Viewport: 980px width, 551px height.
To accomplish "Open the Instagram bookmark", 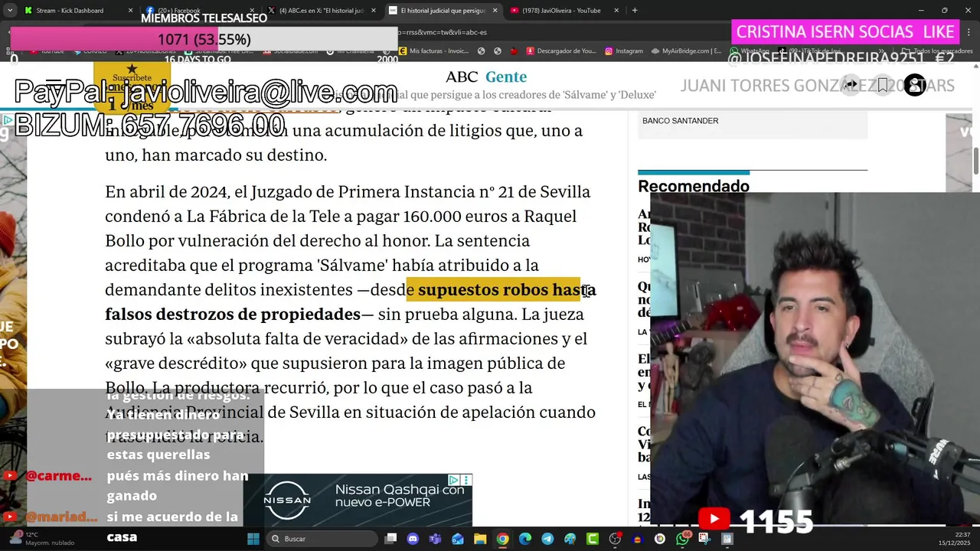I will [624, 51].
